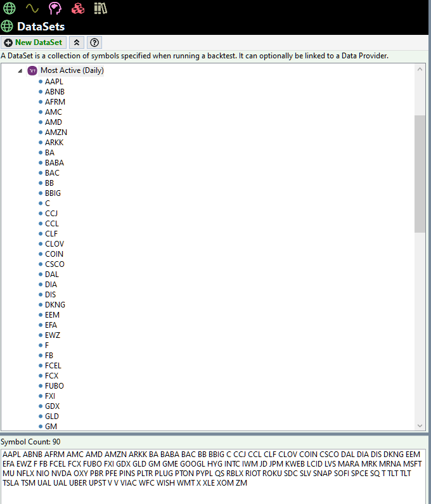Screen dimensions: 431x504
Task: Select Most Active (Daily) dataset
Action: click(72, 70)
